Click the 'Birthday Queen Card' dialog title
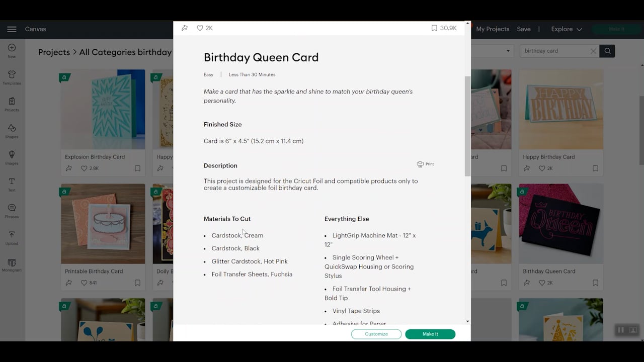Screen dimensions: 644x362 261,57
